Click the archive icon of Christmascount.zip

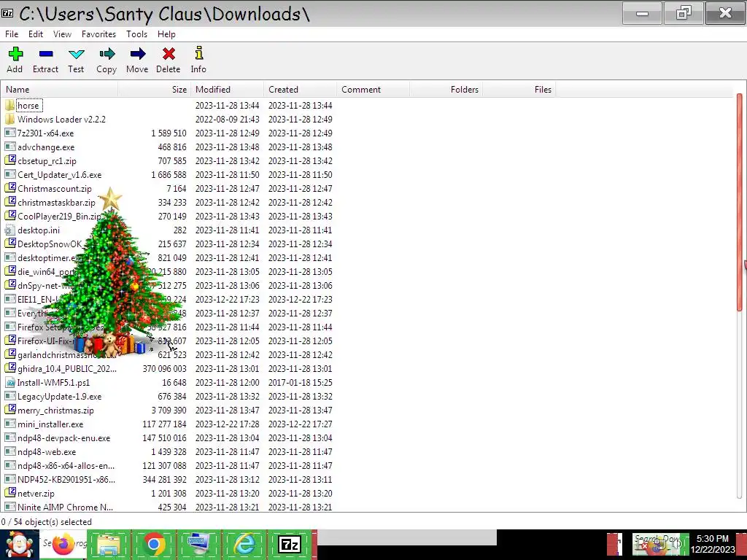click(x=10, y=188)
